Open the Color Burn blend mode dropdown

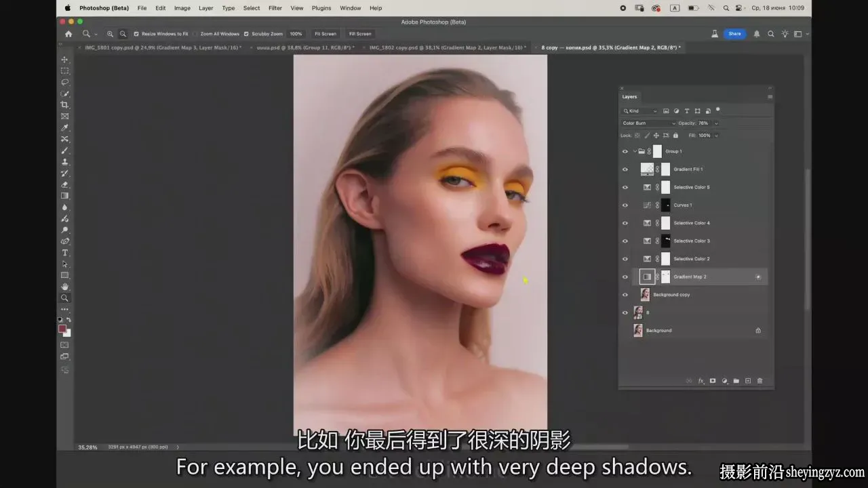point(648,123)
